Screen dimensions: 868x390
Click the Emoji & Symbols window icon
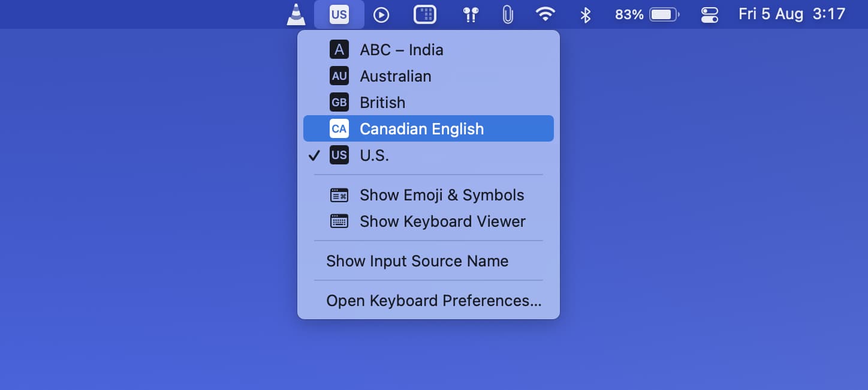point(339,195)
